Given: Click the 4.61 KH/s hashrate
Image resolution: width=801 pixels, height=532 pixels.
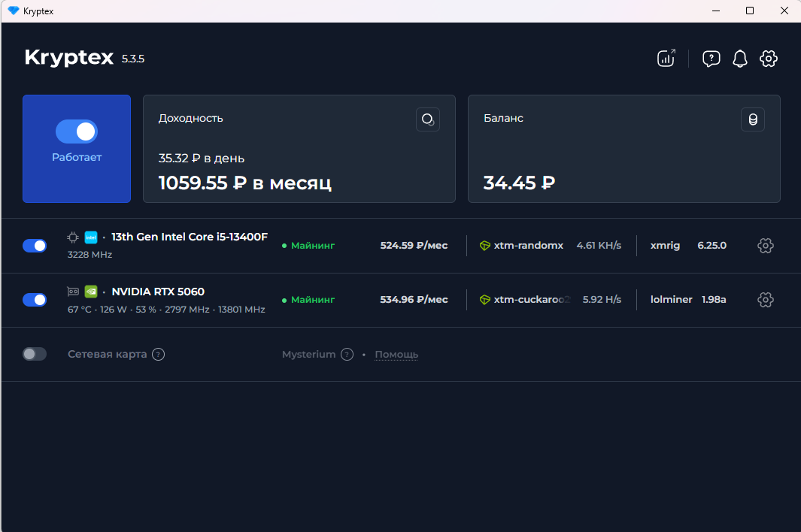Looking at the screenshot, I should (x=599, y=246).
